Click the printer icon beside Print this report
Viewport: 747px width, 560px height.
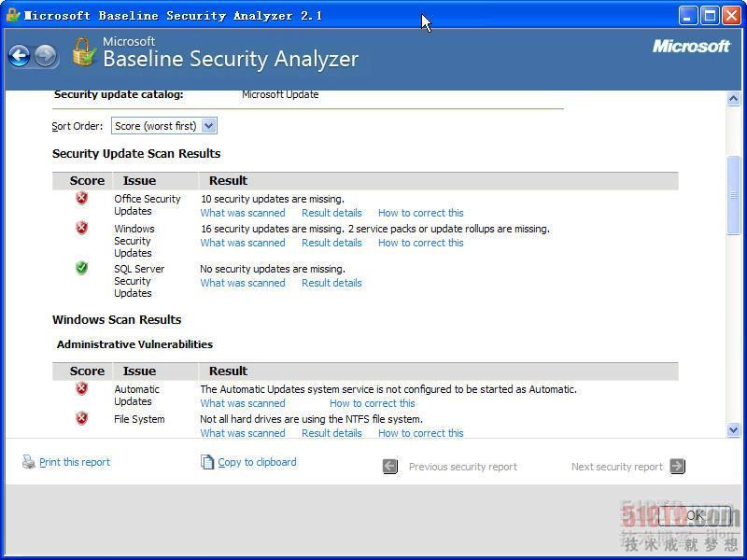tap(29, 461)
